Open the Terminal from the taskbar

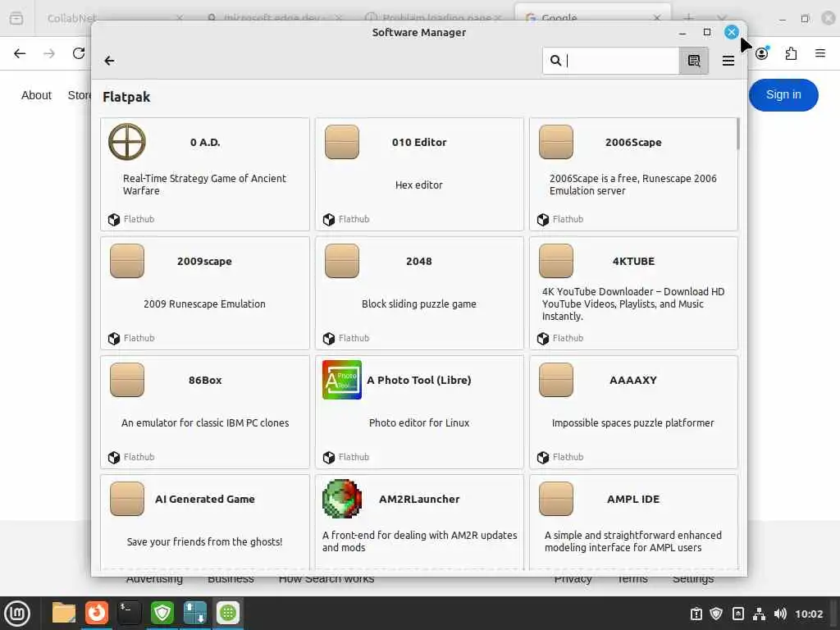pos(129,613)
